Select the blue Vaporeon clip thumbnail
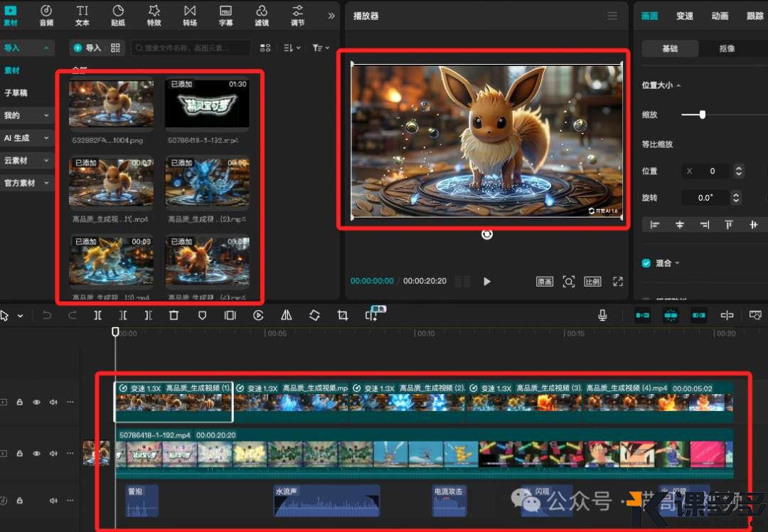Screen dimensions: 768x532 207,182
